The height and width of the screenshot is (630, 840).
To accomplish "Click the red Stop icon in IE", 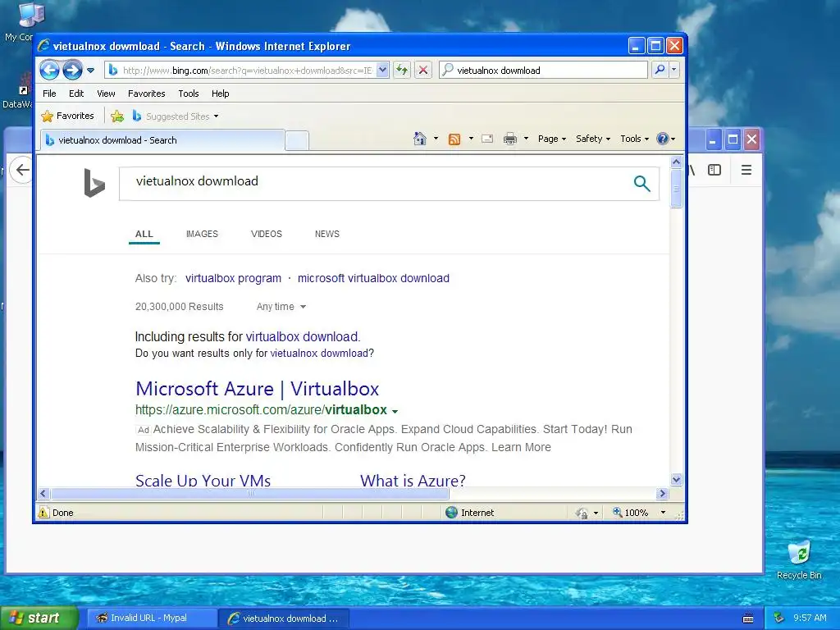I will (x=423, y=71).
